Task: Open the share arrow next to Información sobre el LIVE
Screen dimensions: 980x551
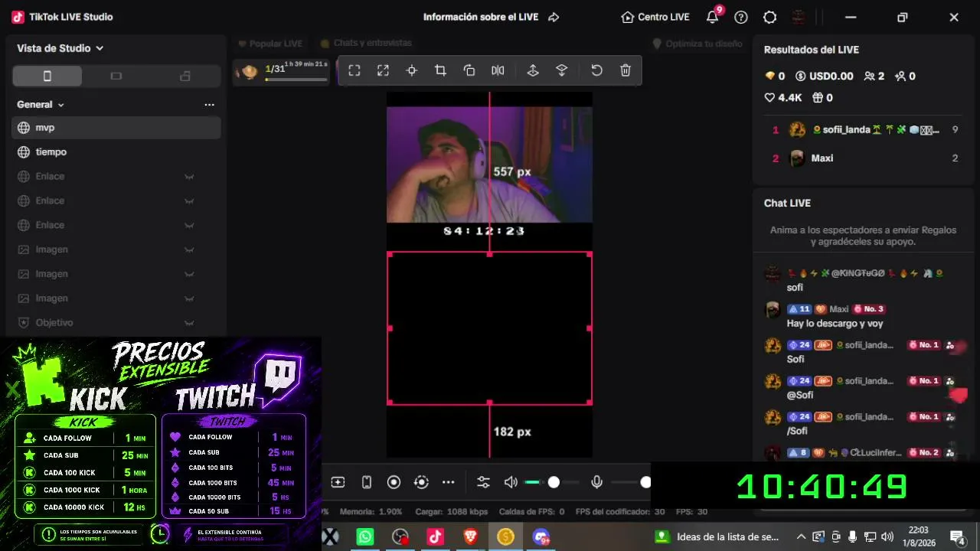Action: 554,17
